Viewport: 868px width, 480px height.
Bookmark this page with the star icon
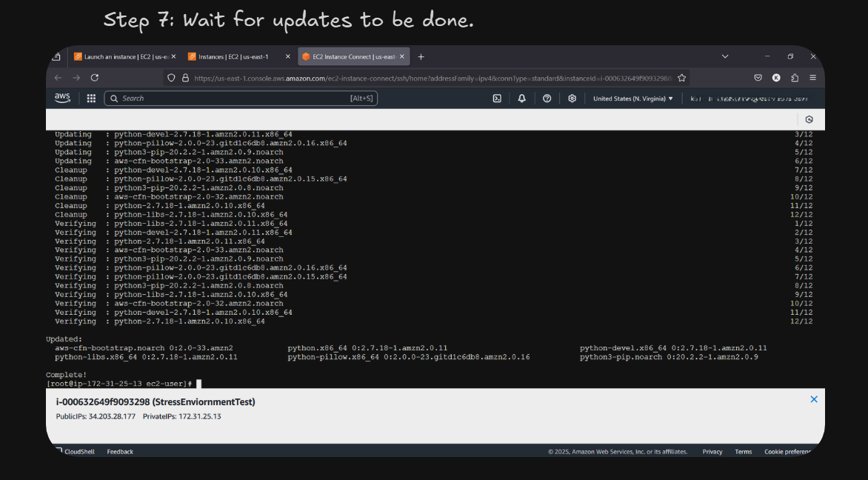(681, 78)
